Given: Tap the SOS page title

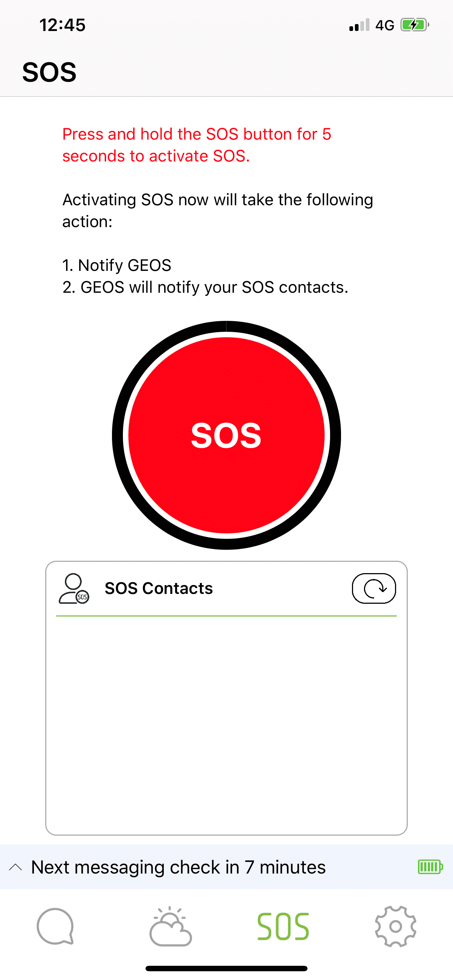Looking at the screenshot, I should coord(49,72).
